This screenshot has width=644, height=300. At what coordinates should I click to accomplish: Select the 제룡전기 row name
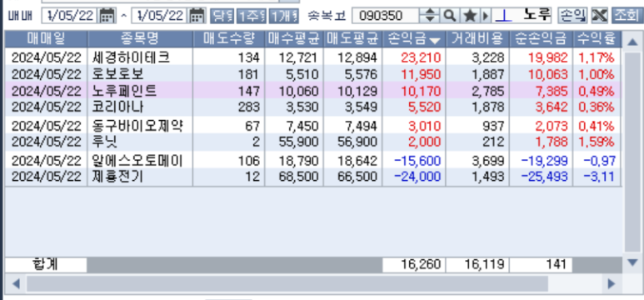(x=118, y=177)
